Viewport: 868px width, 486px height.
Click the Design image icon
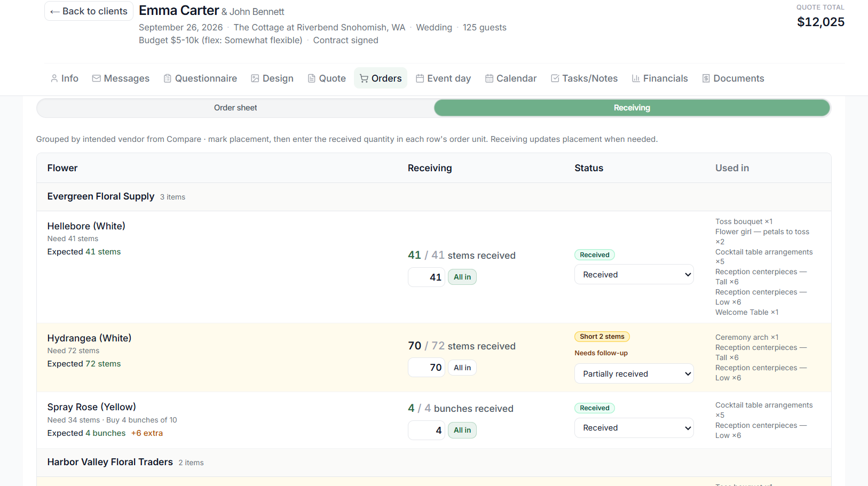pos(255,78)
